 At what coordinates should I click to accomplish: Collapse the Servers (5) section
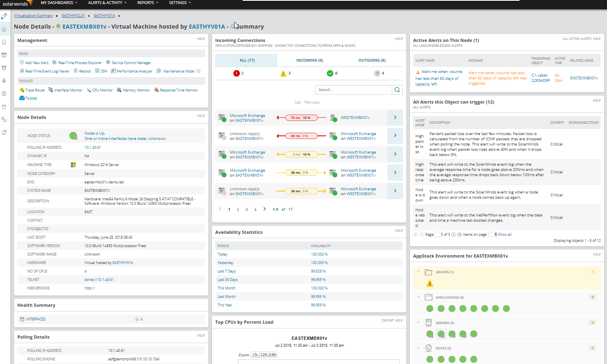click(418, 323)
